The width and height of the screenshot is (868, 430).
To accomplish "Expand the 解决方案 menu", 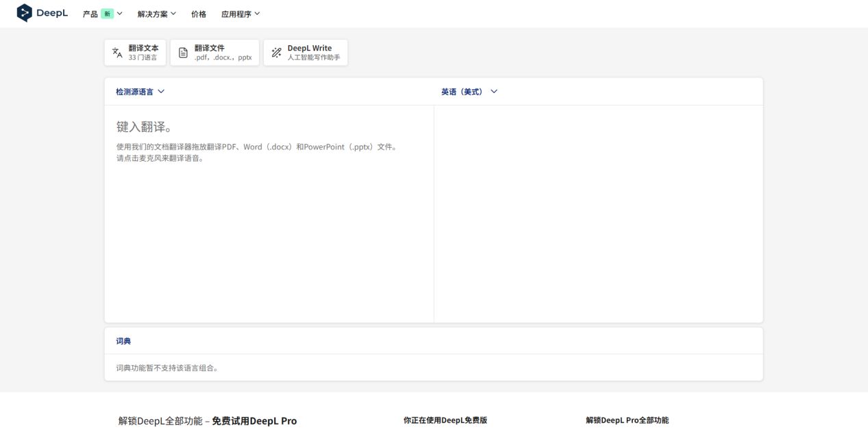I will 156,14.
